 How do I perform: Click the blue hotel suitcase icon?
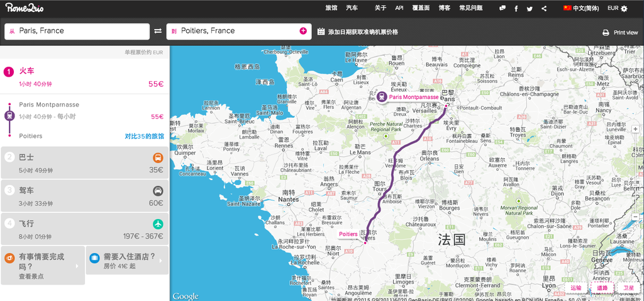point(94,258)
